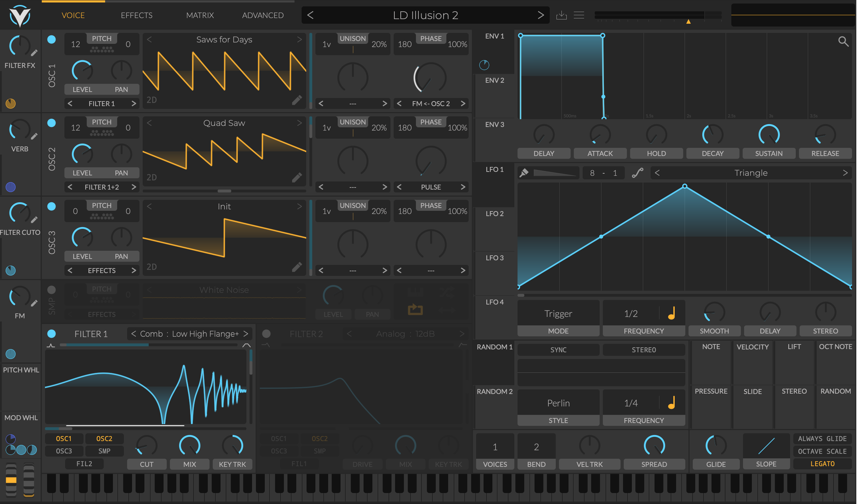Edit OSC 3 wavetable with pencil icon
The width and height of the screenshot is (857, 504).
point(297,267)
